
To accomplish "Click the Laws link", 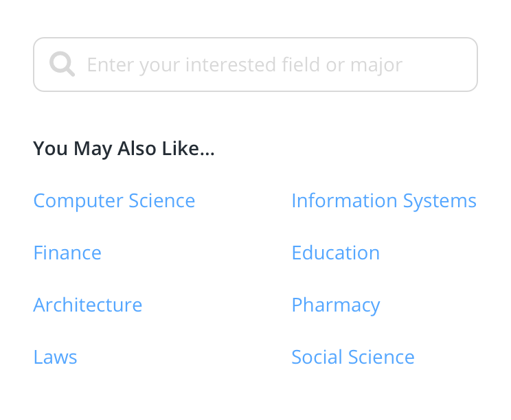I will pyautogui.click(x=55, y=358).
